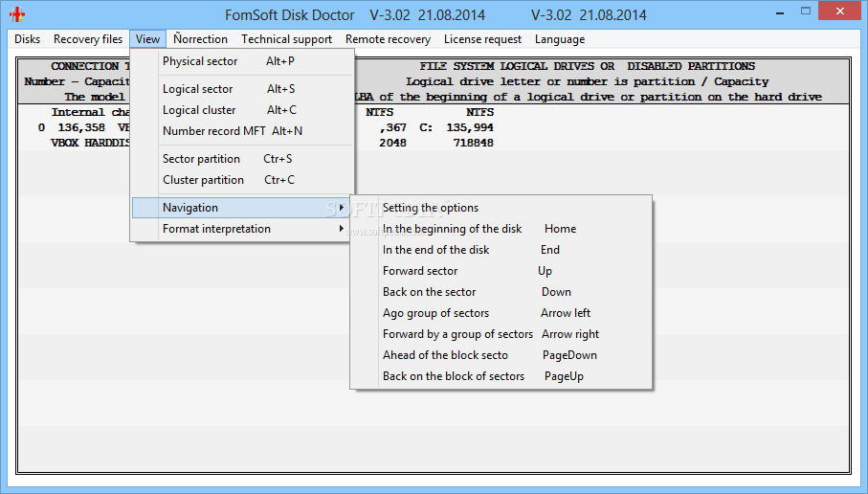Click the 2048 LBA value

tap(392, 143)
